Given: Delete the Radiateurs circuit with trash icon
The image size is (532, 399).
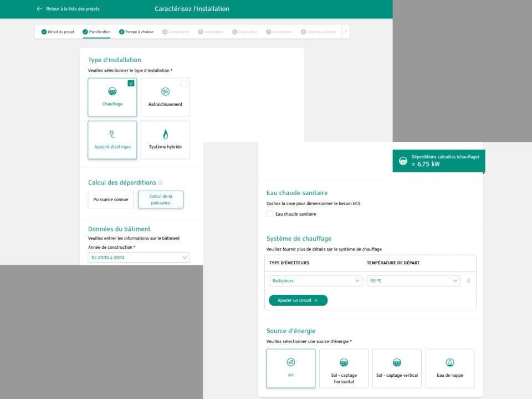Looking at the screenshot, I should click(468, 281).
